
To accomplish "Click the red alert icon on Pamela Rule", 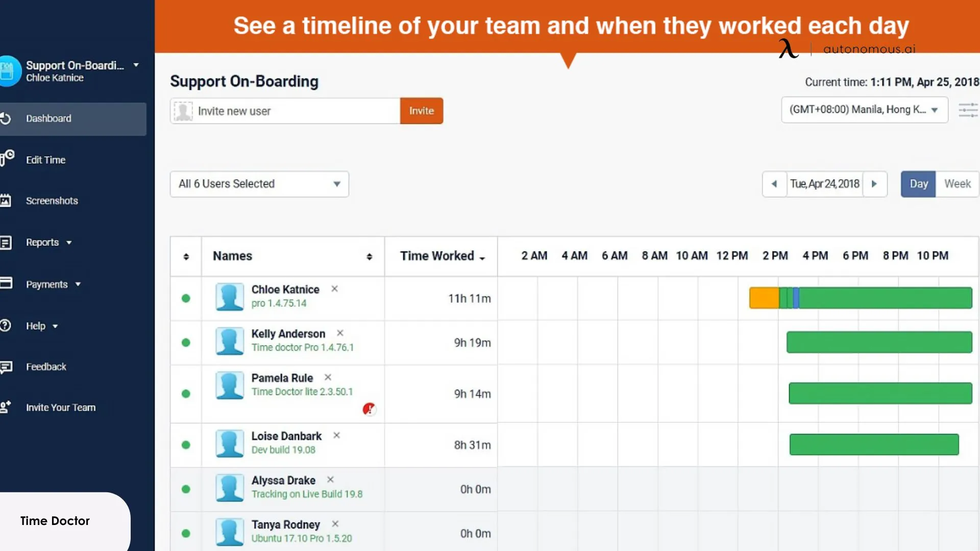I will (x=369, y=409).
